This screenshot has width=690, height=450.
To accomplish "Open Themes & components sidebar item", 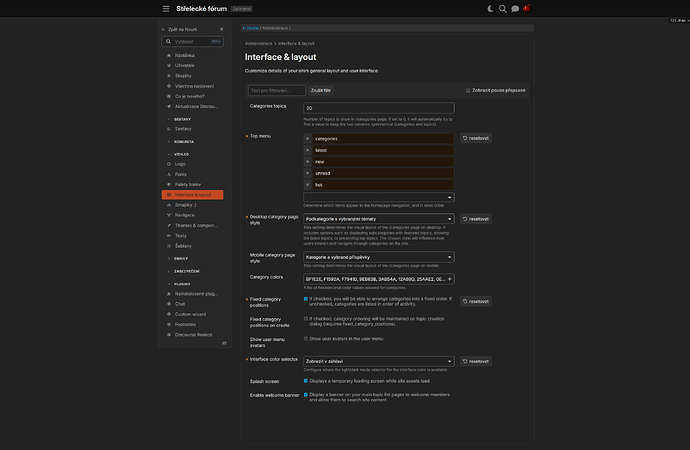I will tap(192, 225).
